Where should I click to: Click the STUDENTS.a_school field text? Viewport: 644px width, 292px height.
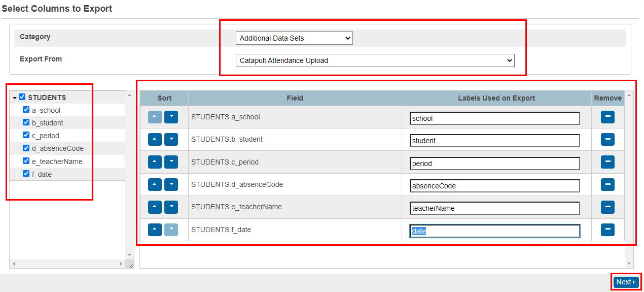click(225, 117)
